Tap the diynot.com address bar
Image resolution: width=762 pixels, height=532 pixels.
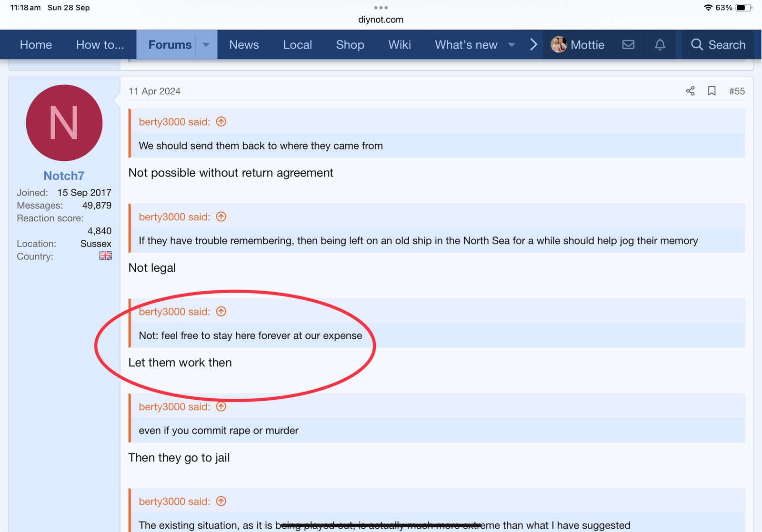click(x=381, y=20)
